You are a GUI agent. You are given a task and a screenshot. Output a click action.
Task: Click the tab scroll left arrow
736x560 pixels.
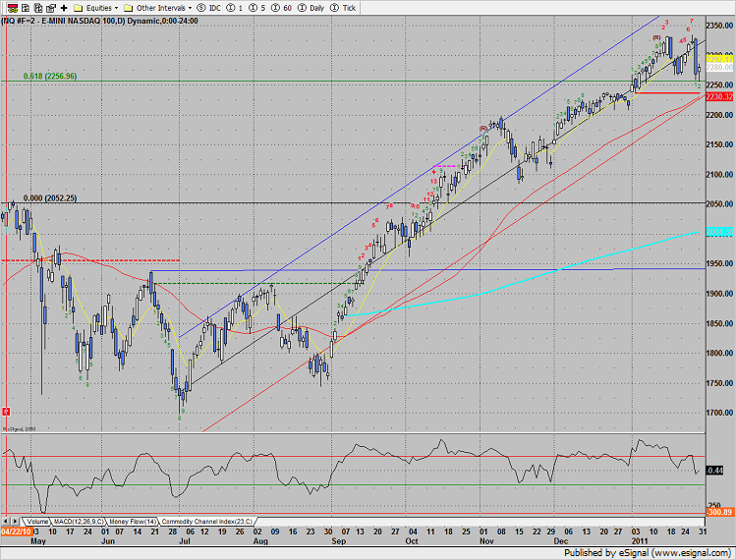coord(5,521)
